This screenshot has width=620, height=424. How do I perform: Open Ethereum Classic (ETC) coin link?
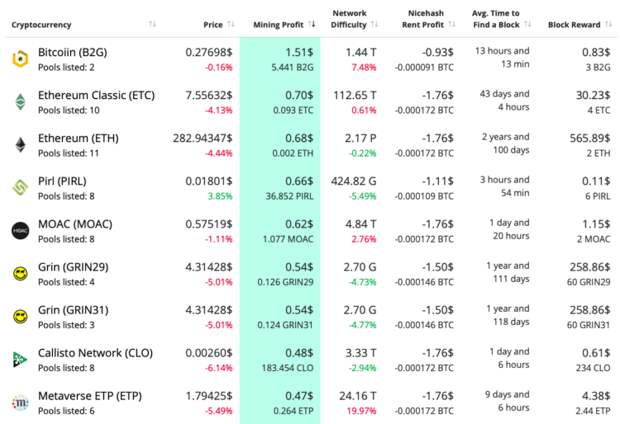click(96, 95)
